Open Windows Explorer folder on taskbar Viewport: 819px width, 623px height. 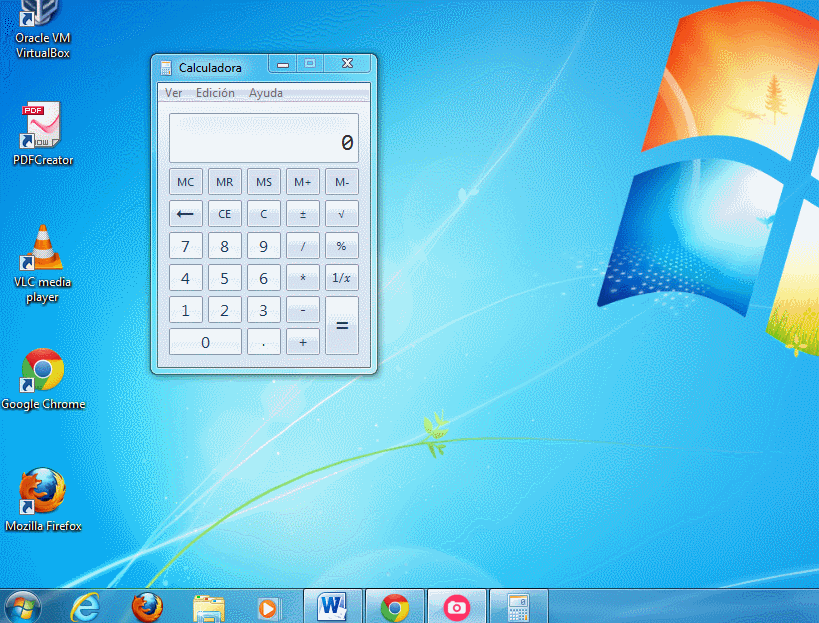pyautogui.click(x=208, y=608)
